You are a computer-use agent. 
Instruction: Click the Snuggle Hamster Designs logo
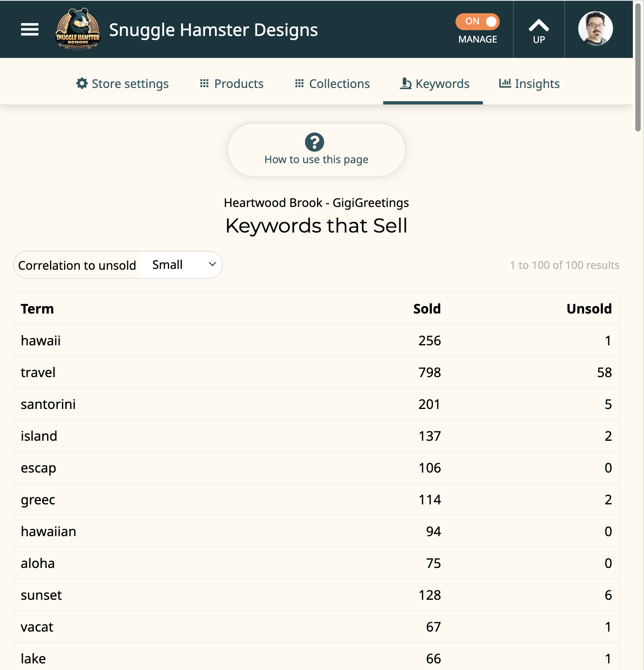point(78,29)
